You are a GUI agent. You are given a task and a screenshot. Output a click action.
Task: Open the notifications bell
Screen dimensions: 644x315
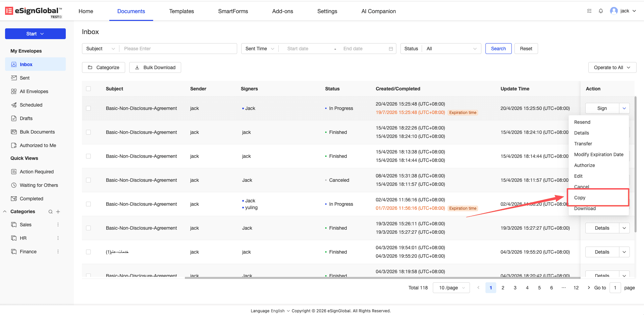601,11
